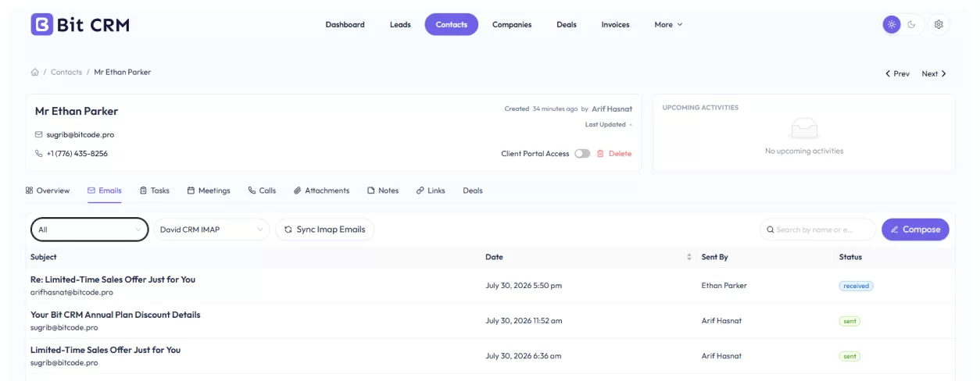980x381 pixels.
Task: Click the Status column header
Action: 850,257
